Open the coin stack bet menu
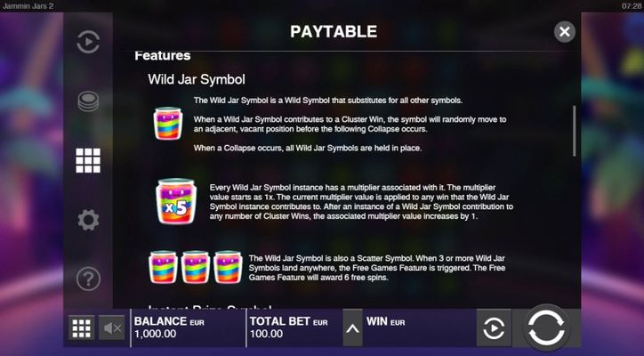The width and height of the screenshot is (644, 356). [88, 101]
